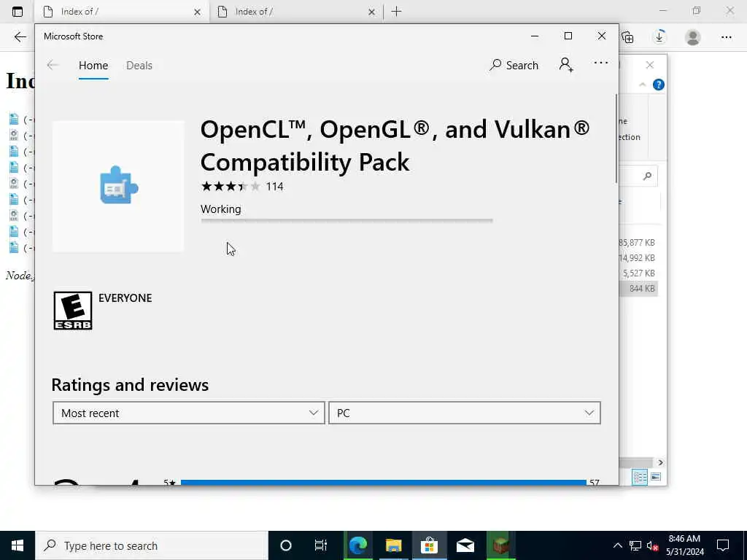
Task: Click first file icon in Edge index listing
Action: pos(14,119)
